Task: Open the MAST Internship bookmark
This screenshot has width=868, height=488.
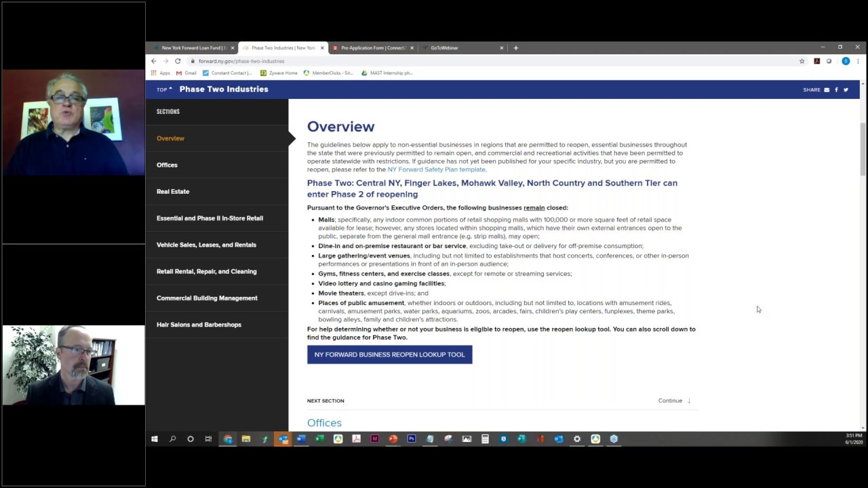Action: 387,73
